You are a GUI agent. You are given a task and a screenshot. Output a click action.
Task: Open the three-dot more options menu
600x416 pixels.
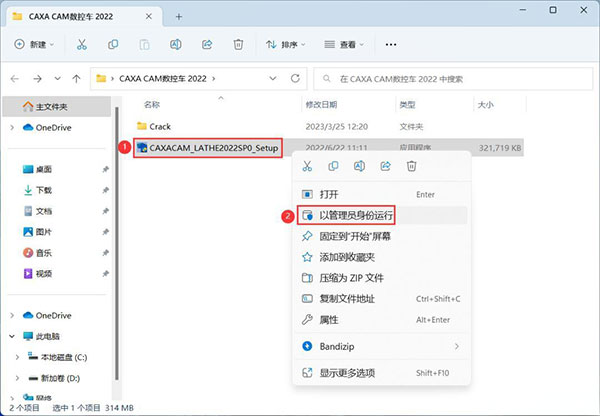tap(391, 45)
